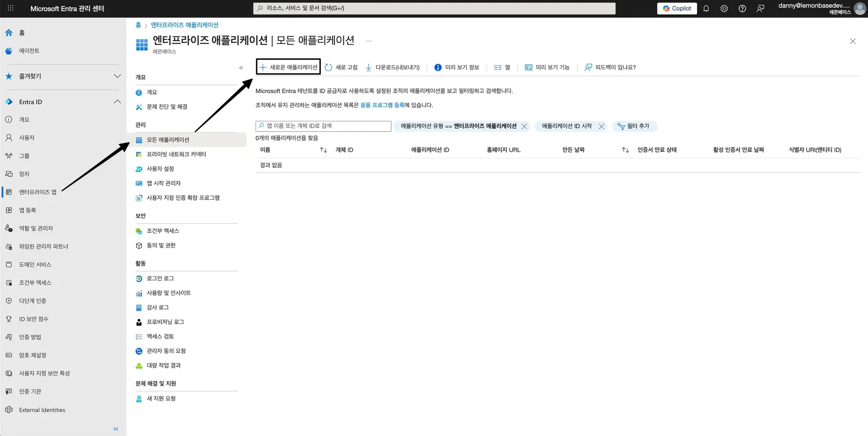This screenshot has width=868, height=436.
Task: Click the user account avatar
Action: pyautogui.click(x=859, y=9)
